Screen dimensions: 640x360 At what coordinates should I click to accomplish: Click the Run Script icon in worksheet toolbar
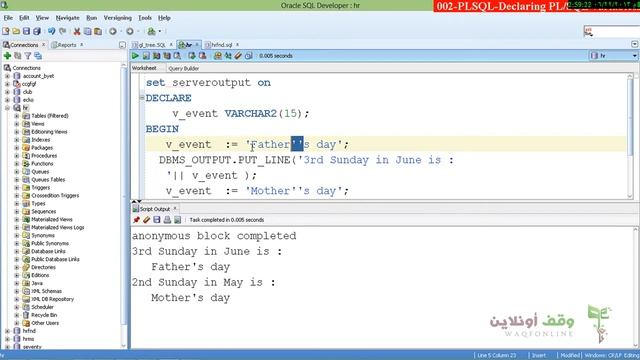click(146, 56)
